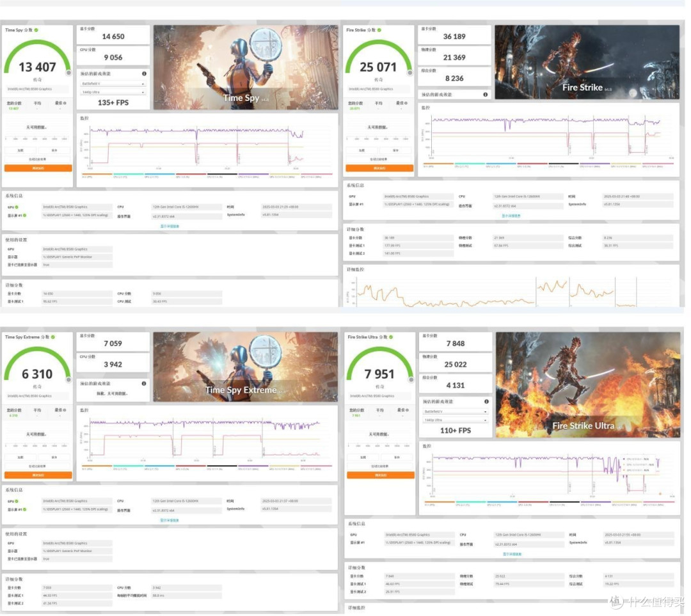
Task: Click the orange legend bar under Time Spy monitoring chart
Action: click(x=97, y=175)
